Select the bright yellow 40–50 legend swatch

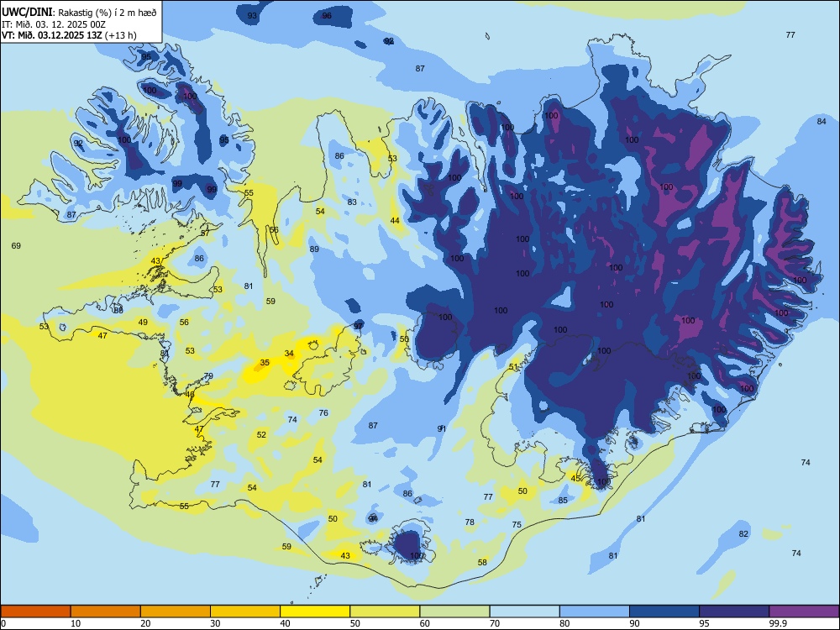pos(315,612)
